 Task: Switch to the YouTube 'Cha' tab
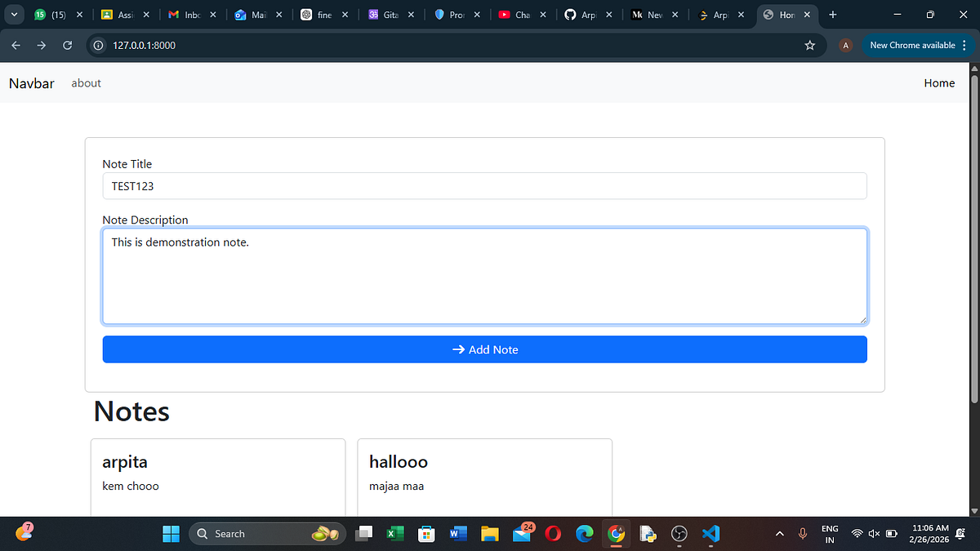point(523,15)
